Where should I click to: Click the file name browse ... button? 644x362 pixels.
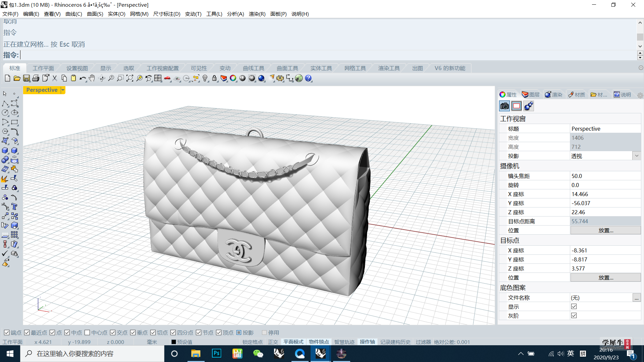(636, 298)
